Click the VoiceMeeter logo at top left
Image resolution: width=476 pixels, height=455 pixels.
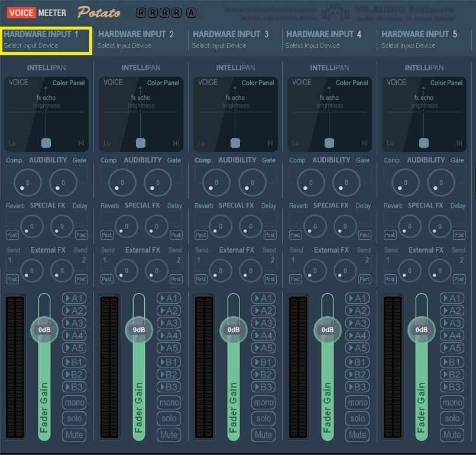coord(37,13)
